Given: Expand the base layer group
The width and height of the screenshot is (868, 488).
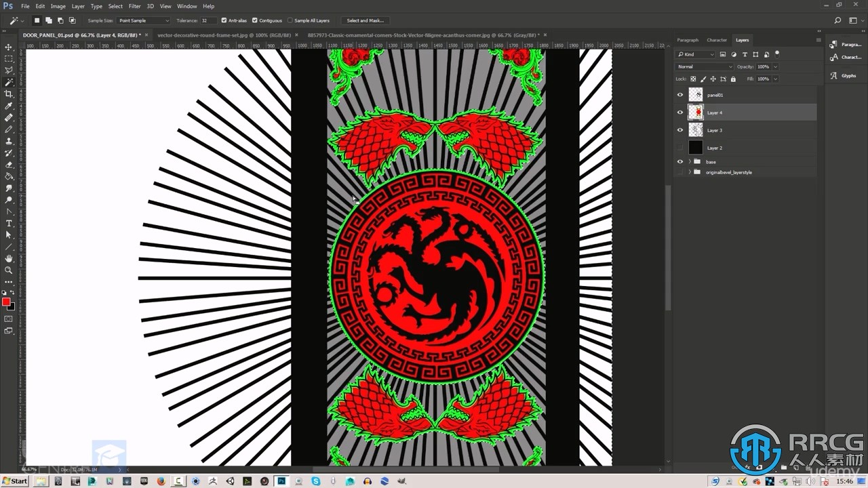Looking at the screenshot, I should pos(690,161).
